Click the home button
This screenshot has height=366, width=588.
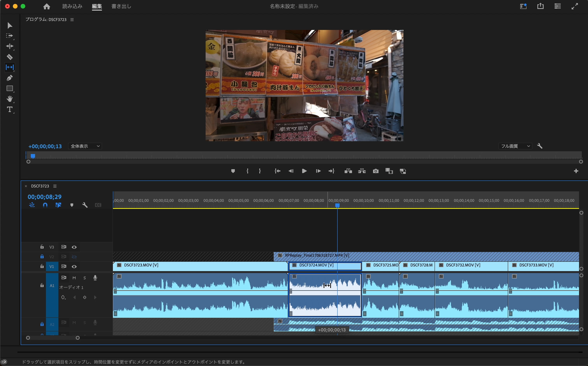pyautogui.click(x=47, y=7)
